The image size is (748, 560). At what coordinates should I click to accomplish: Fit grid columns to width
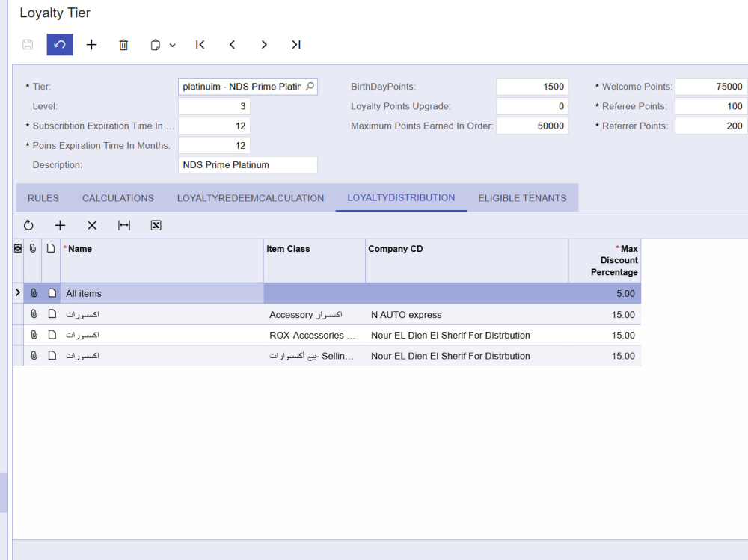[124, 225]
